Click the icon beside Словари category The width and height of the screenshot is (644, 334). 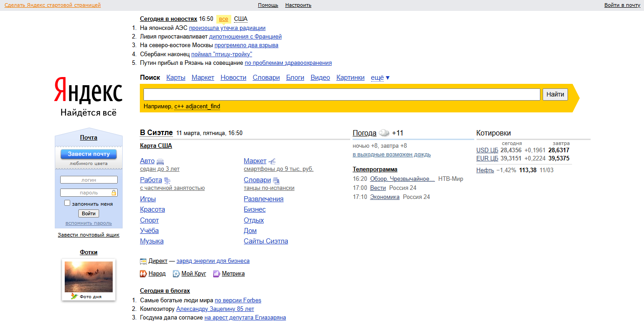[x=276, y=180]
